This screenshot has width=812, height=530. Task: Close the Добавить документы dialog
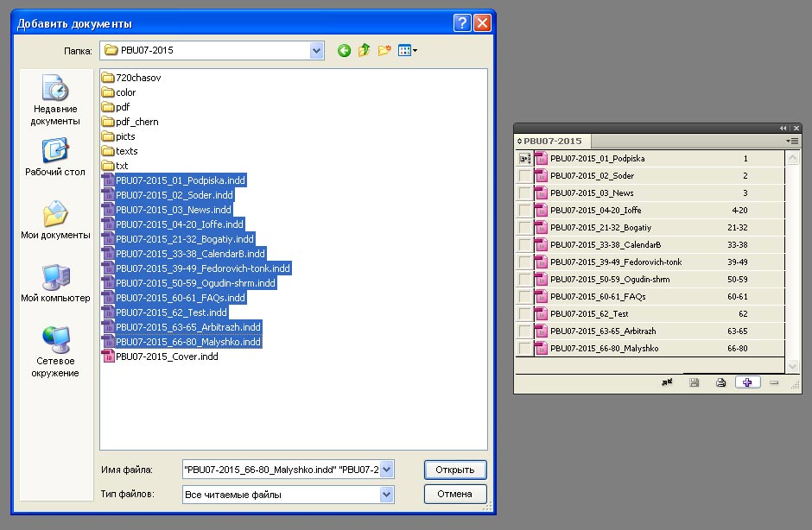click(482, 22)
